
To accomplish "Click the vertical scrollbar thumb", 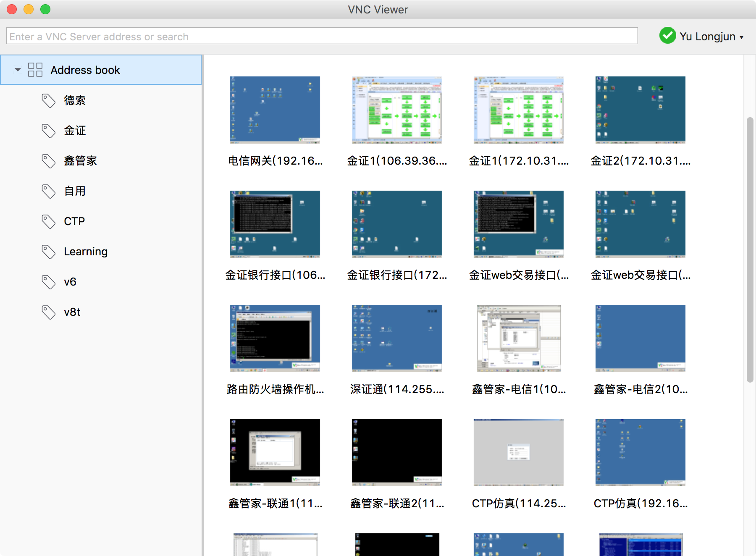I will coord(750,250).
